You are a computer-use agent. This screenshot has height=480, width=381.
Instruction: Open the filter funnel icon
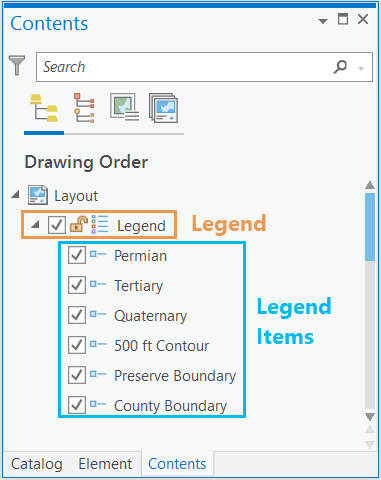point(17,65)
